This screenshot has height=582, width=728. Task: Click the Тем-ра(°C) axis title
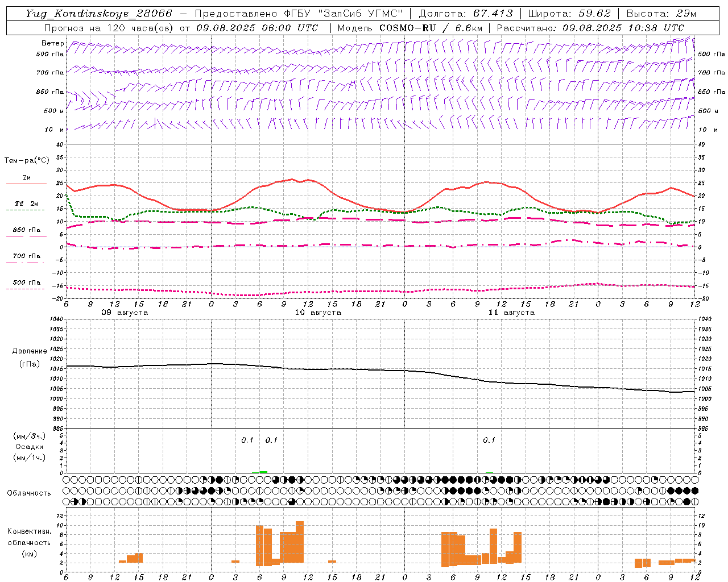[x=27, y=161]
